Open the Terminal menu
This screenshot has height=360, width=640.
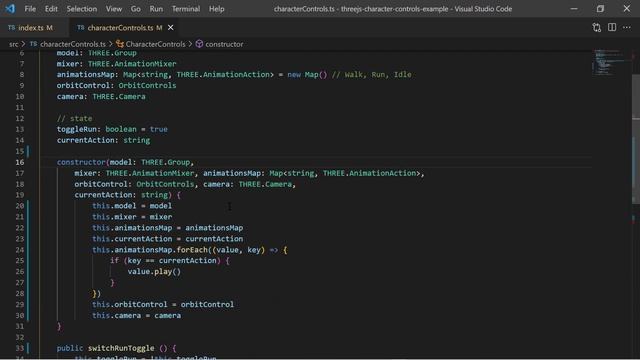[186, 9]
